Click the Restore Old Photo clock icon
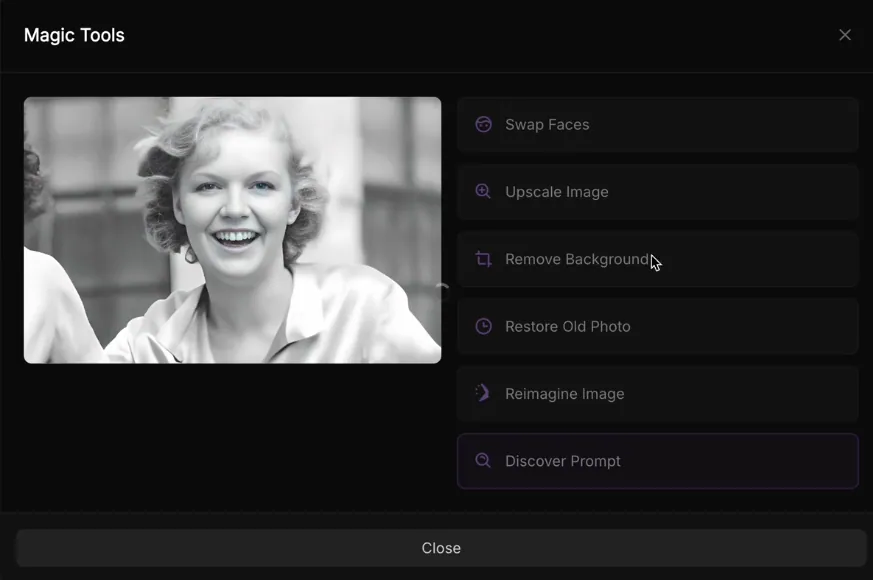Viewport: 873px width, 580px height. (483, 326)
